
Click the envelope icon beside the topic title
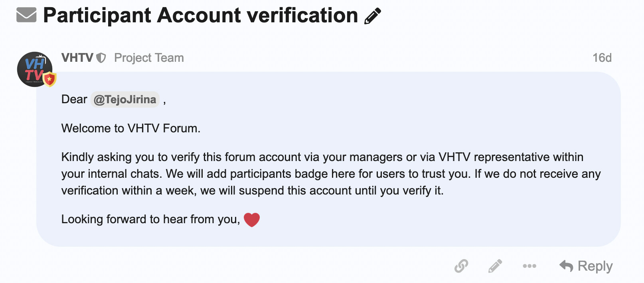(26, 15)
